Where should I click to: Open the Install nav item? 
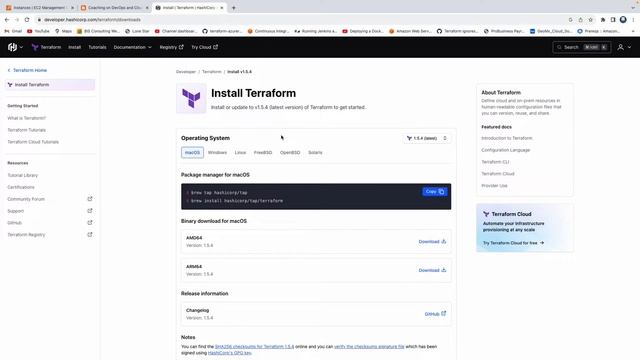(x=74, y=47)
